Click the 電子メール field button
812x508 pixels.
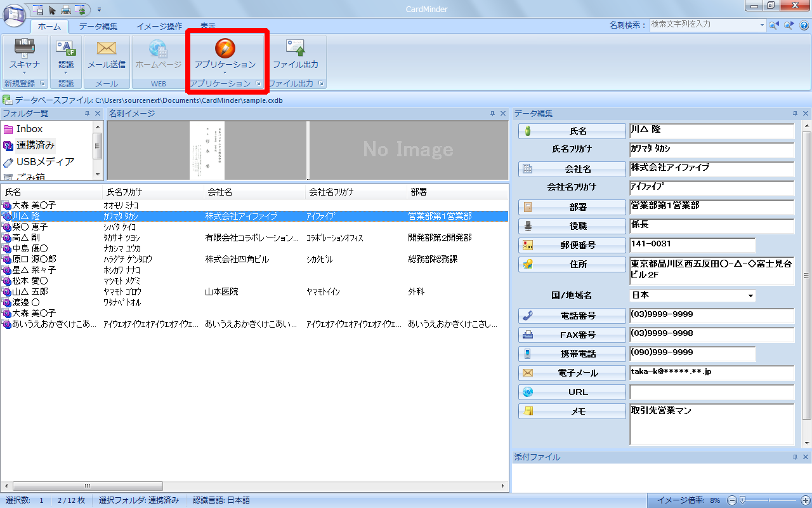click(572, 373)
